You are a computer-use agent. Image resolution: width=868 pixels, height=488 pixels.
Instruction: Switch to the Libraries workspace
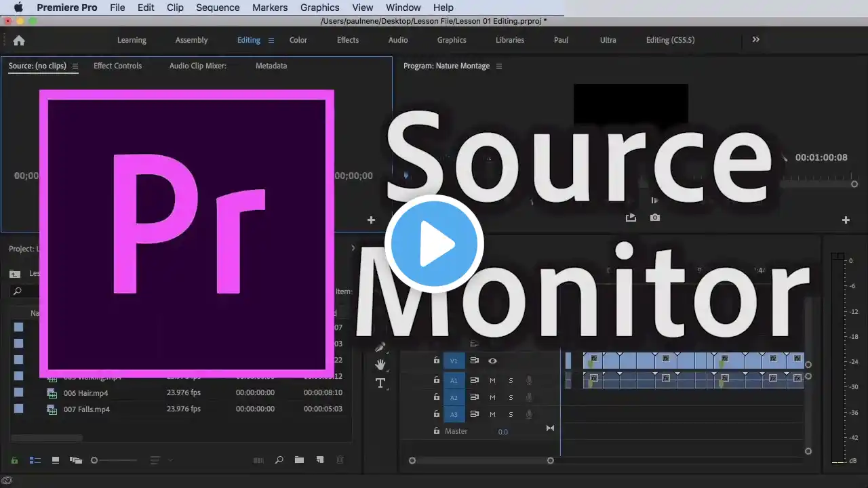(x=510, y=40)
